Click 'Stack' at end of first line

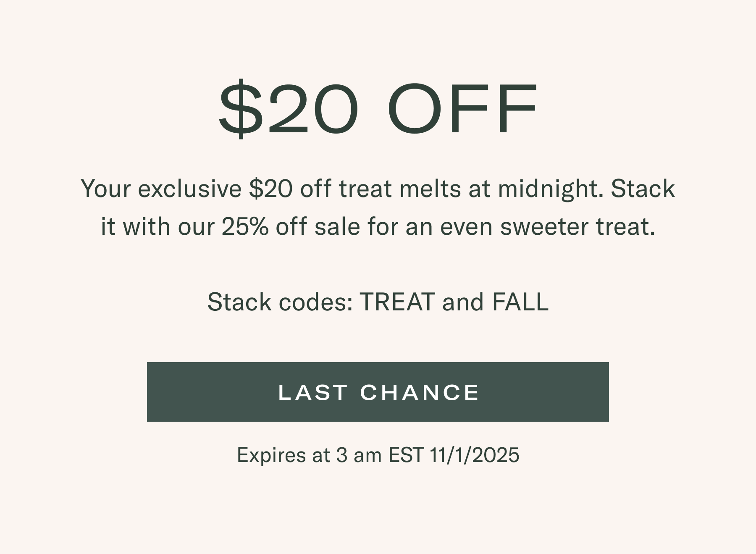click(x=643, y=189)
